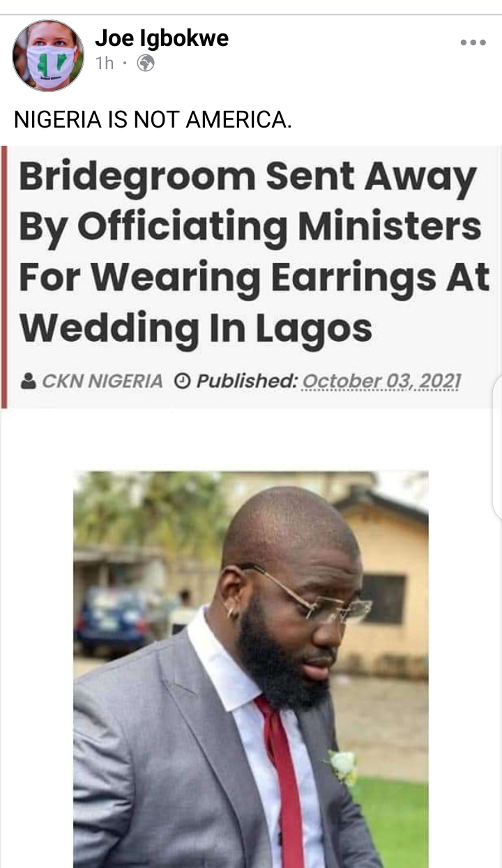This screenshot has height=868, width=502.
Task: Click the person icon beside CKN NIGERIA
Action: tap(29, 381)
